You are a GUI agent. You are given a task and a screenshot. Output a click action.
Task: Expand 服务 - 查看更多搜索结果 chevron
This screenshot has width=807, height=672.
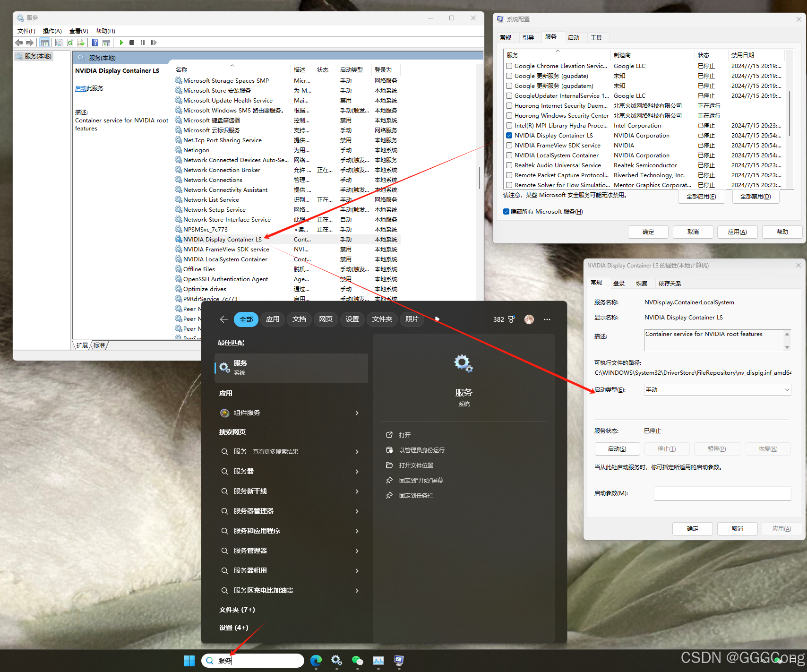[x=357, y=452]
